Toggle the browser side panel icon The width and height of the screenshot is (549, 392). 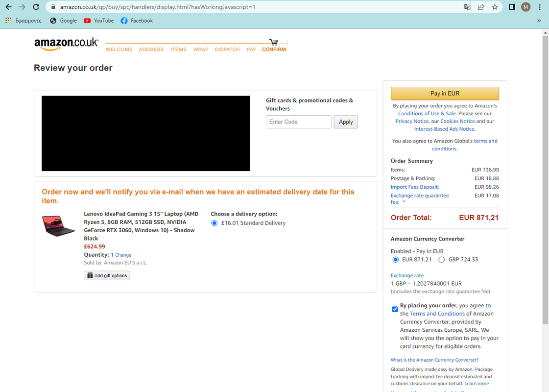pos(512,7)
